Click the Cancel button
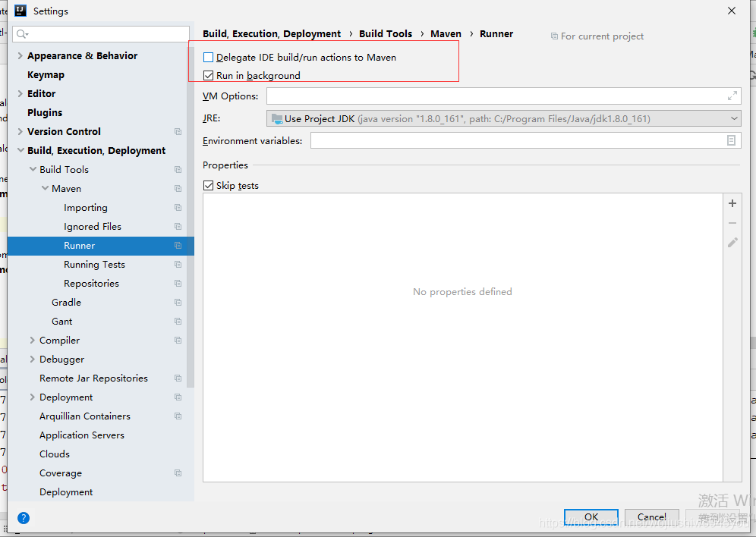The image size is (756, 537). point(651,517)
